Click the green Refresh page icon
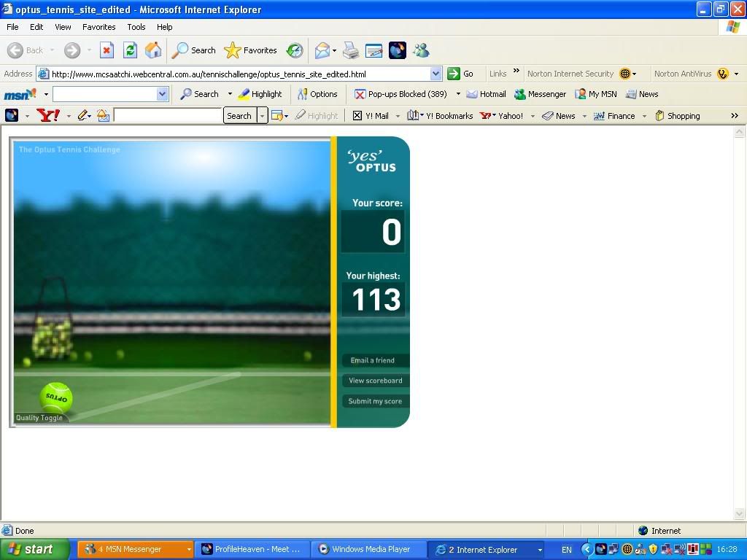This screenshot has height=560, width=747. click(130, 50)
